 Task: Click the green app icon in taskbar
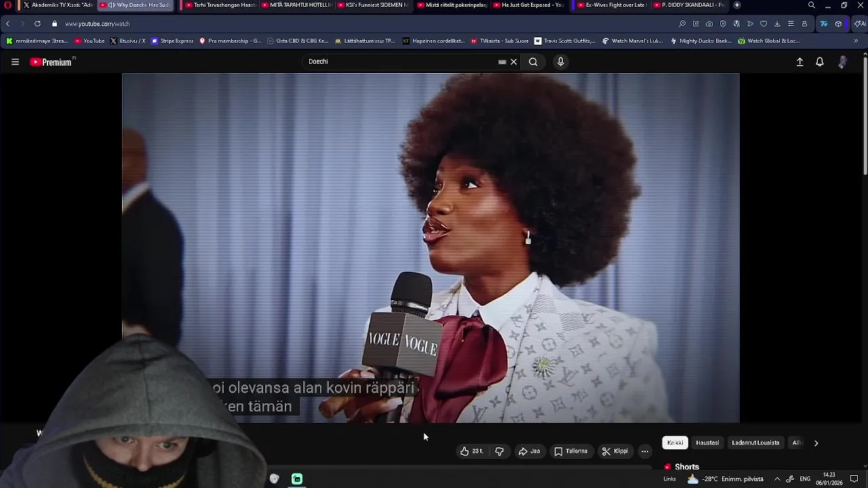[297, 479]
